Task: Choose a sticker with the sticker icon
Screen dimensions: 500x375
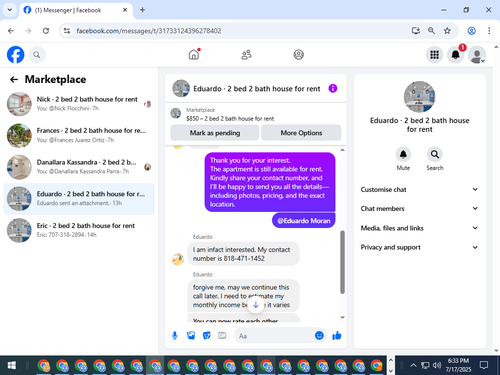Action: [x=207, y=336]
